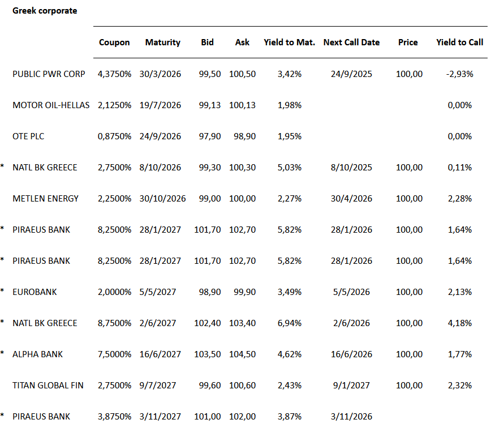
Task: Click the Coupon column header
Action: [114, 42]
